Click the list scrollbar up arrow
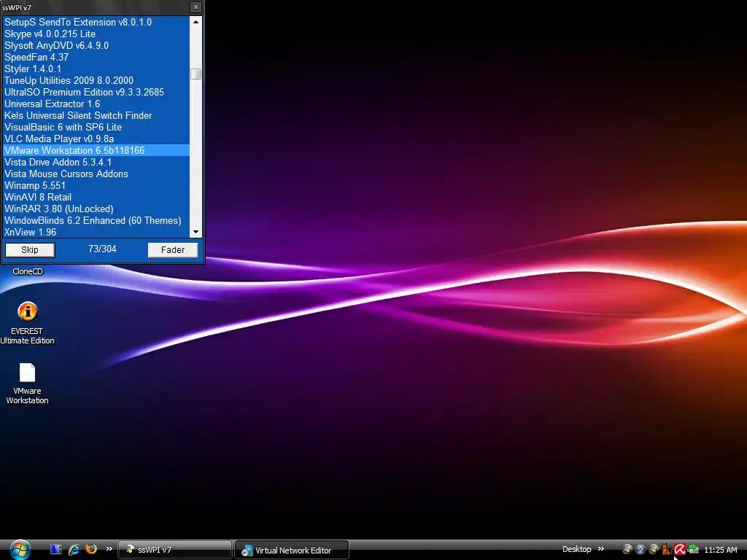Image resolution: width=747 pixels, height=560 pixels. 196,22
